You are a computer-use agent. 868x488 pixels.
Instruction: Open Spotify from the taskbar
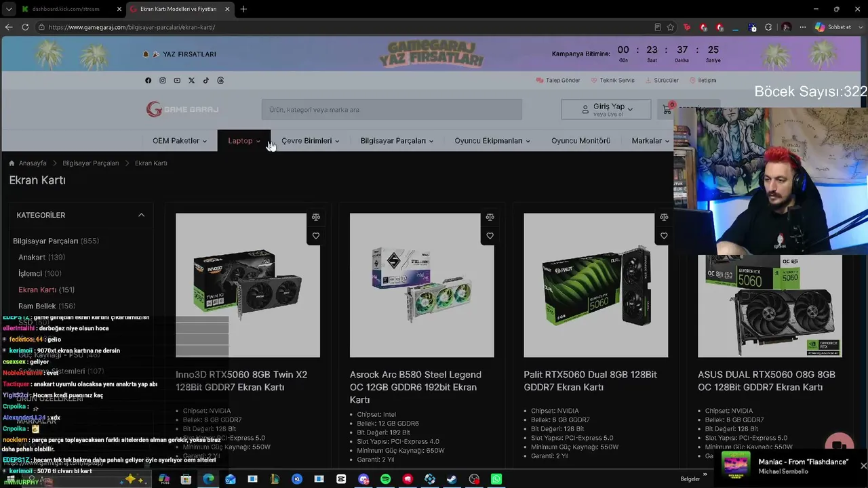(x=385, y=479)
